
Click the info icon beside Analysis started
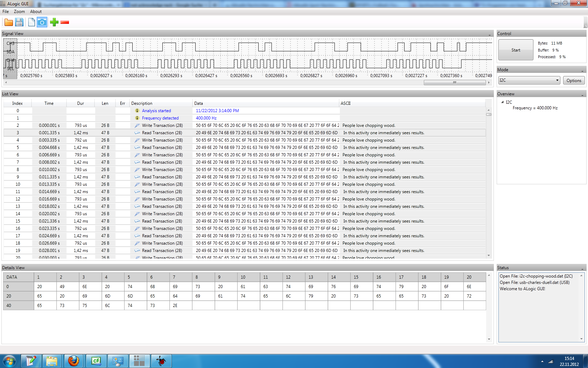[137, 111]
